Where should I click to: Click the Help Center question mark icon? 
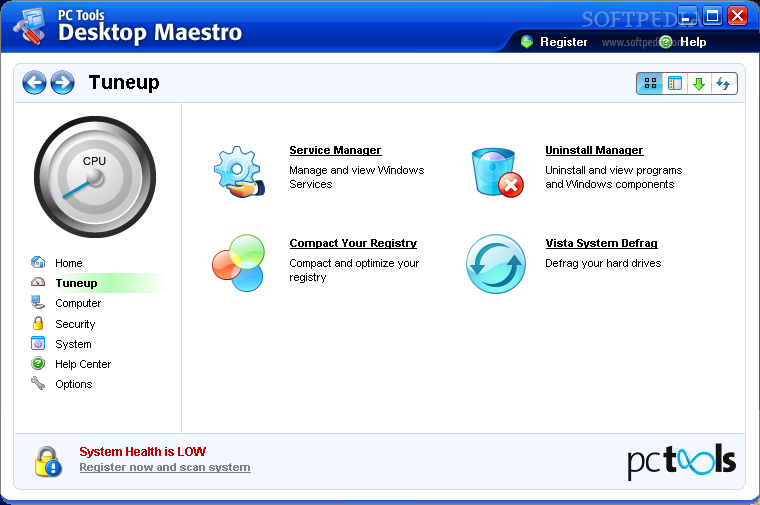click(38, 363)
